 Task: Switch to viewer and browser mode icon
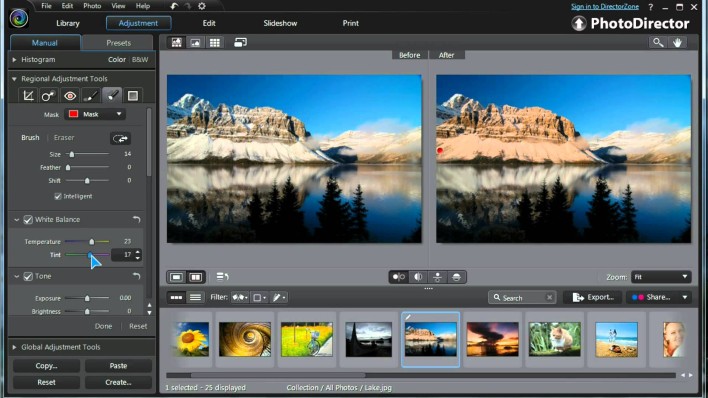pyautogui.click(x=177, y=42)
